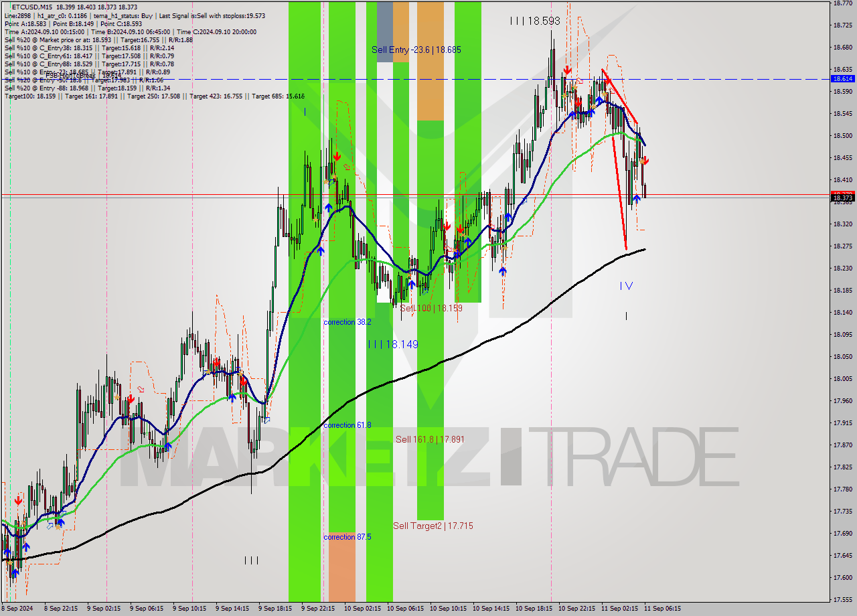Viewport: 857px width, 616px height.
Task: Click the 17.690 price axis value
Action: click(x=842, y=534)
